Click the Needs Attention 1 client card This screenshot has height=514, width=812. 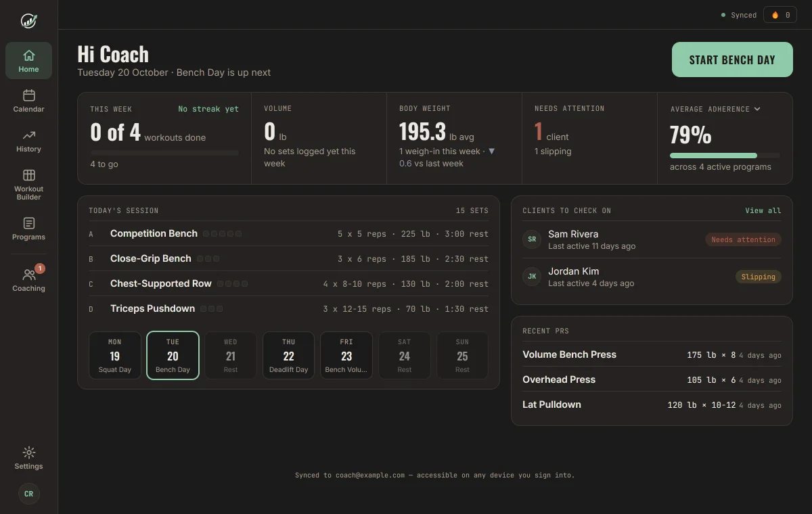point(589,138)
